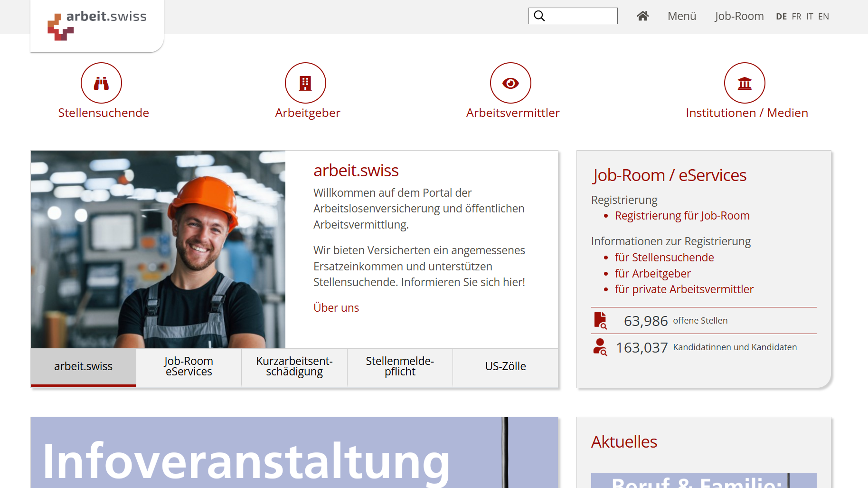Click the offene Stellen document icon
The height and width of the screenshot is (488, 868).
(600, 320)
